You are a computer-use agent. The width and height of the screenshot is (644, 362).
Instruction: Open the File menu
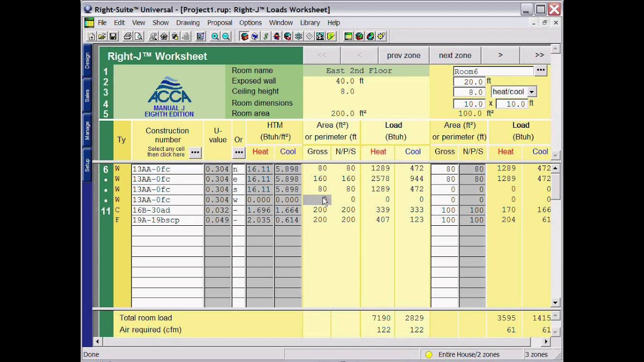click(x=102, y=23)
